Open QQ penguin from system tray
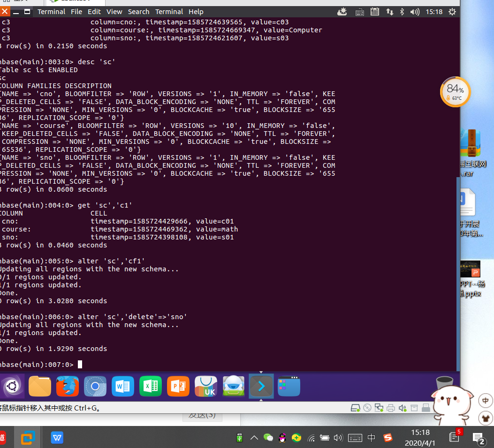Screen dimensions: 494x448 pyautogui.click(x=282, y=438)
